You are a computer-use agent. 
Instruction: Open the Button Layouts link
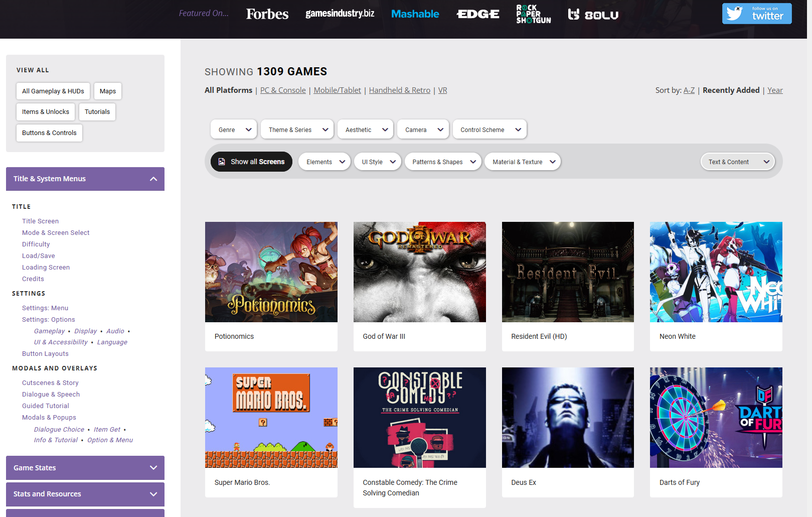[45, 354]
